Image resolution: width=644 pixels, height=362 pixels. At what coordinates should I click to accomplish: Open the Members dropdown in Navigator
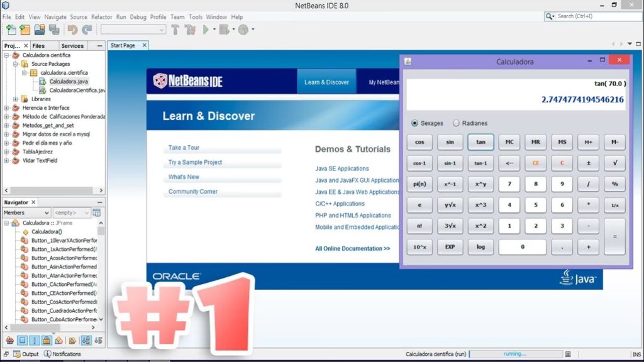coord(26,213)
